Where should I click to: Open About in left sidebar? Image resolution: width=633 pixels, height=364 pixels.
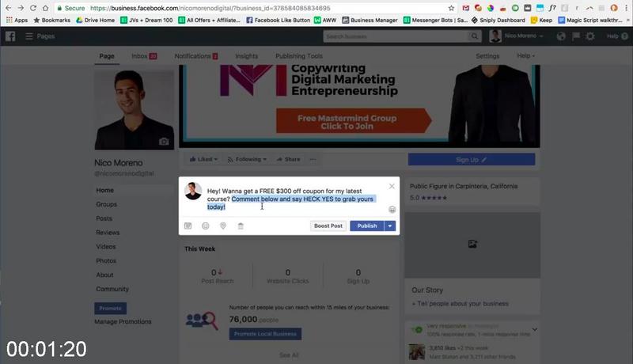coord(104,275)
